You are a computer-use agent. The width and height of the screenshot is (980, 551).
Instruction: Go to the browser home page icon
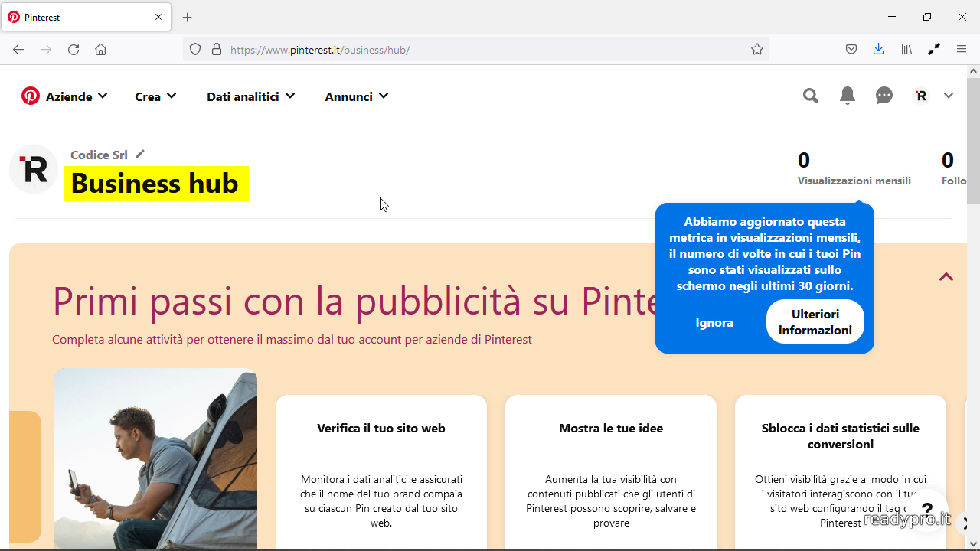pos(100,50)
